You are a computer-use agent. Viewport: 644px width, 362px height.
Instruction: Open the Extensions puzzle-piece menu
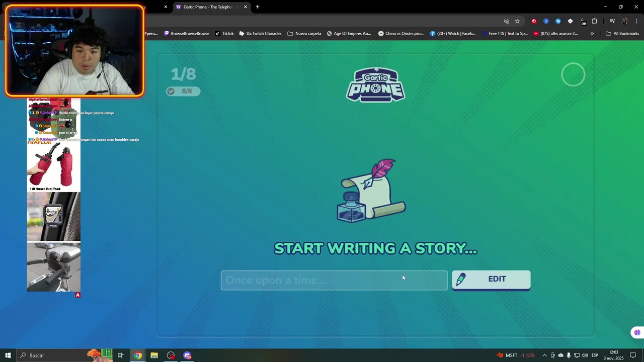click(x=595, y=21)
